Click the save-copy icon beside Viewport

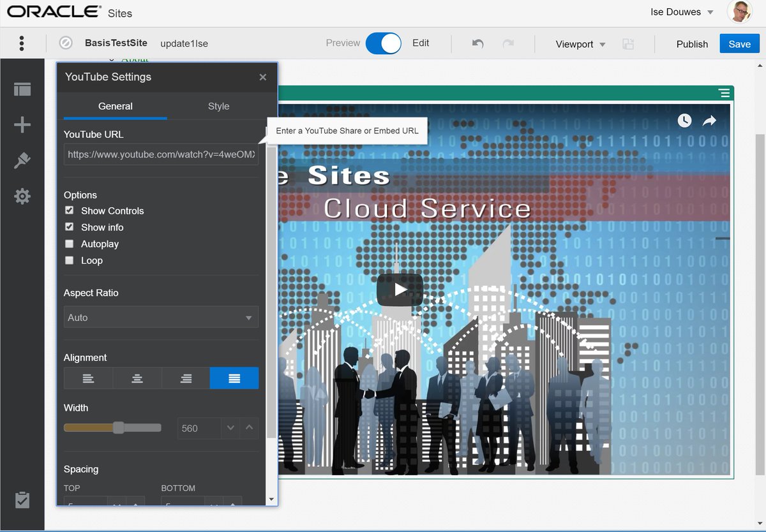(628, 44)
